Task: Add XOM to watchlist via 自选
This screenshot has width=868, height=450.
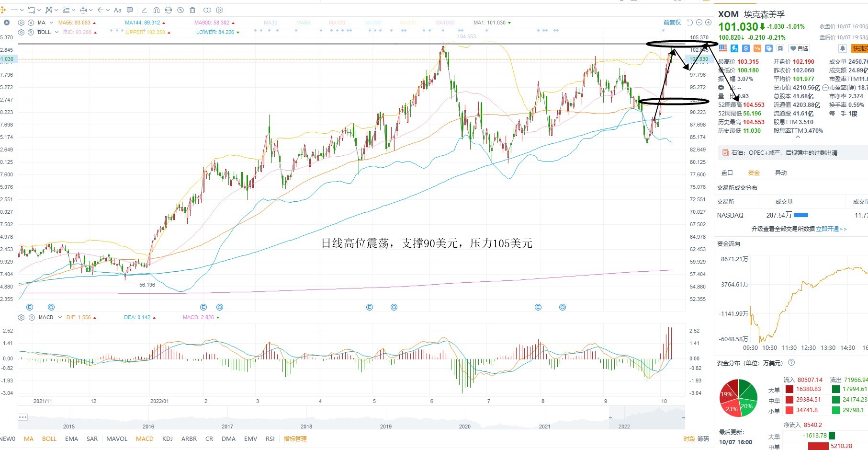Action: (x=799, y=48)
